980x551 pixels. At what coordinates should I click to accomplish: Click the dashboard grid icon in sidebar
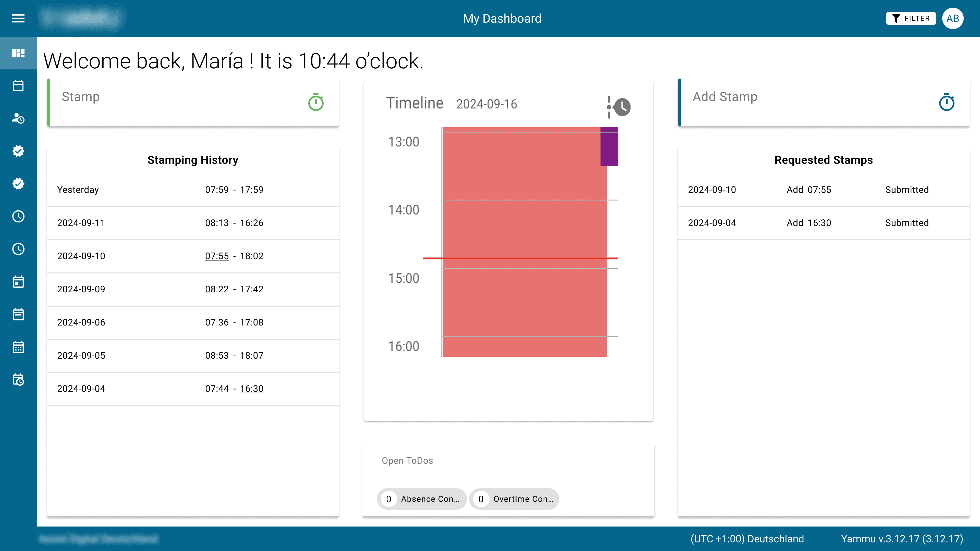coord(18,53)
